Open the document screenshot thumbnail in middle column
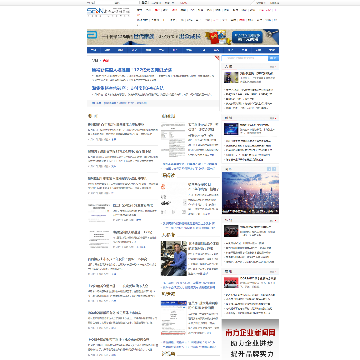Screen dimensions: 360x360 [173, 140]
